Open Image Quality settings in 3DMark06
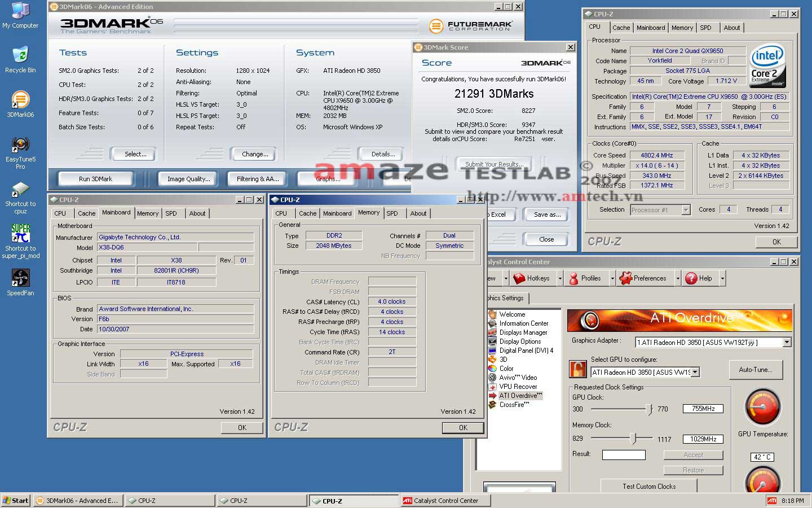812x508 pixels. point(188,179)
